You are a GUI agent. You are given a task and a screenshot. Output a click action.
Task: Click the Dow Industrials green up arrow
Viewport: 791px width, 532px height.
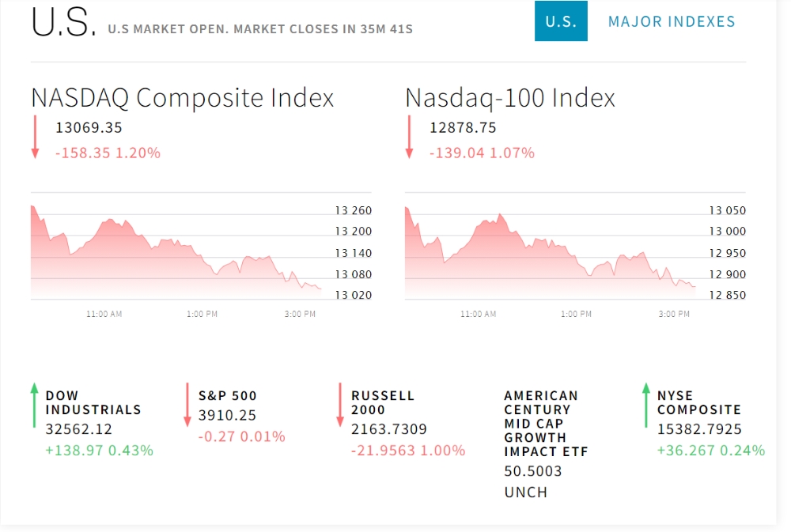coord(34,405)
